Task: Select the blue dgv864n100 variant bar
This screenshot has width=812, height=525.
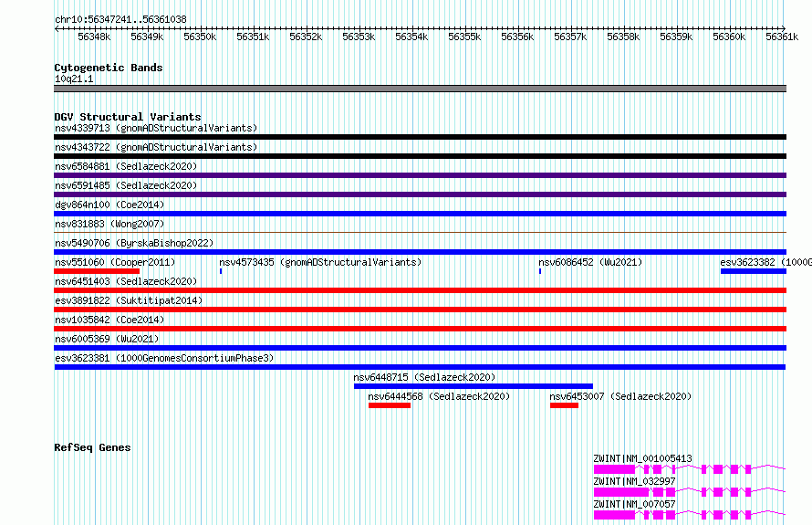Action: pos(421,214)
